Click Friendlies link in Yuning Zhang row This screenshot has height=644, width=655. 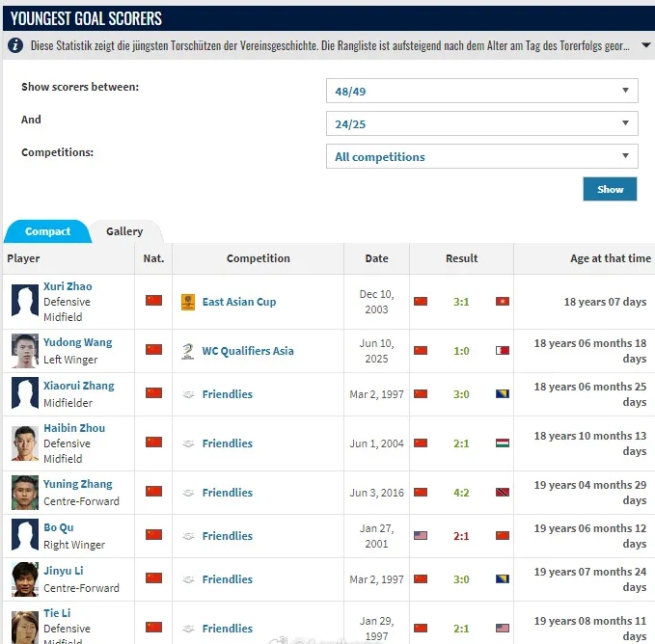(x=228, y=493)
